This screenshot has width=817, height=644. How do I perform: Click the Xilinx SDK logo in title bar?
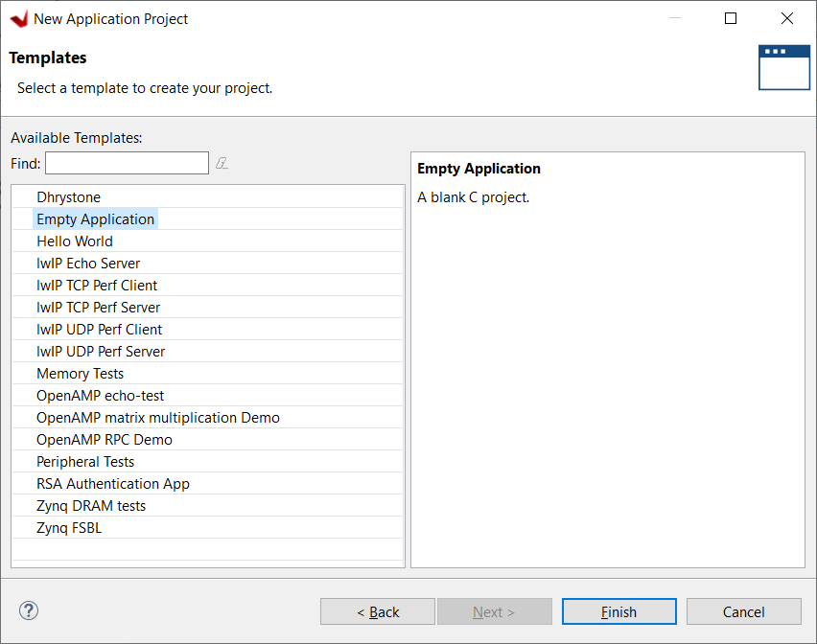coord(18,19)
